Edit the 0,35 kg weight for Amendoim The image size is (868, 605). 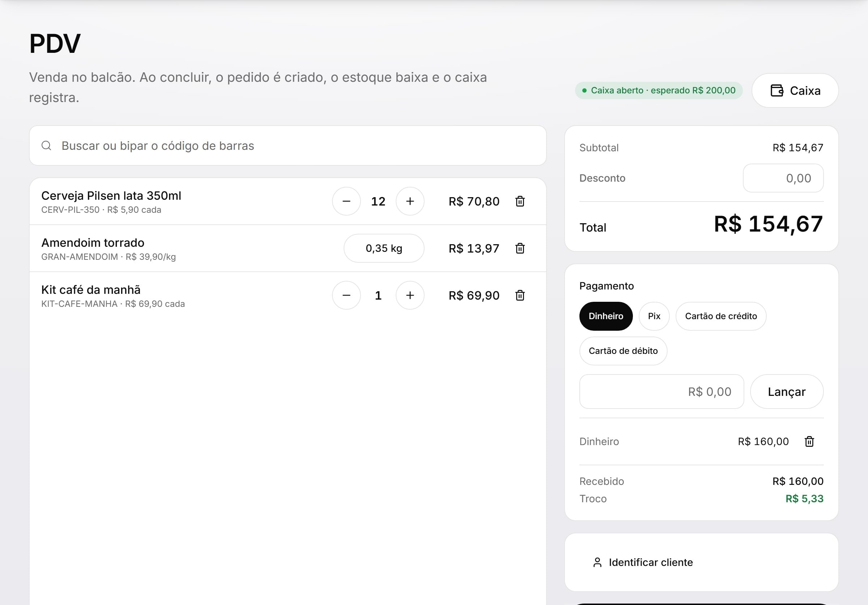point(384,248)
